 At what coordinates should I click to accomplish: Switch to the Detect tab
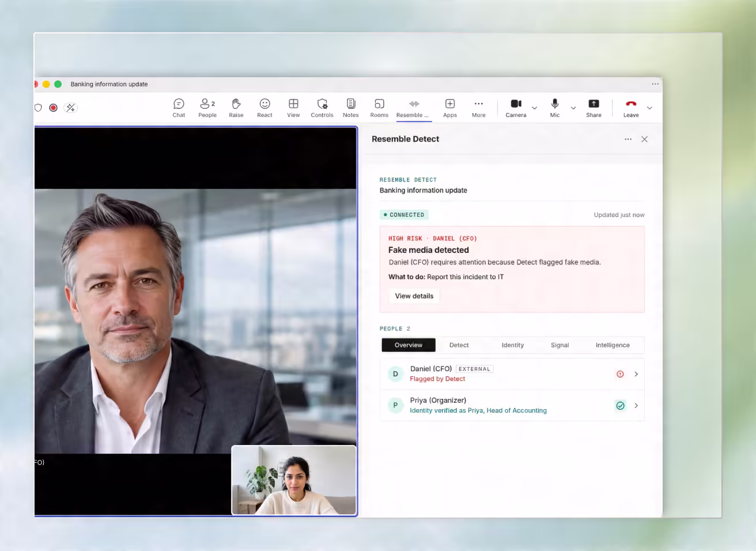click(459, 345)
